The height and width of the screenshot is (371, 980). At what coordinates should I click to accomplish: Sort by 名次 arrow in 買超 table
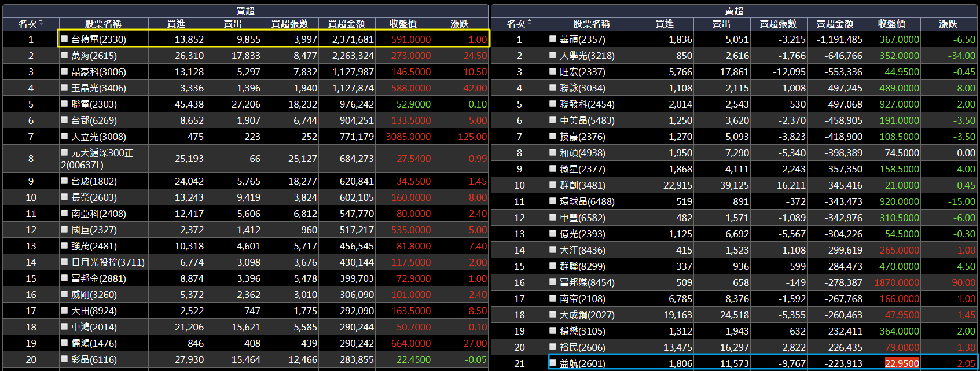[41, 23]
